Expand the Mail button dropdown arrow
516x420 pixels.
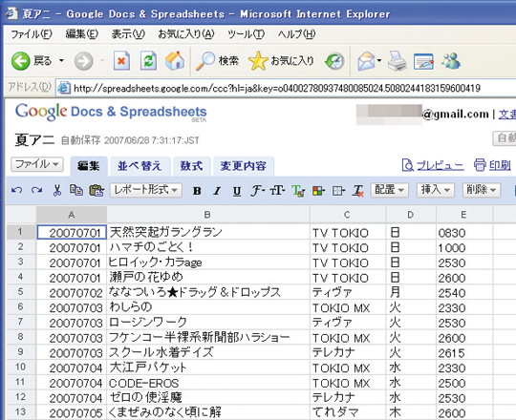pos(379,61)
